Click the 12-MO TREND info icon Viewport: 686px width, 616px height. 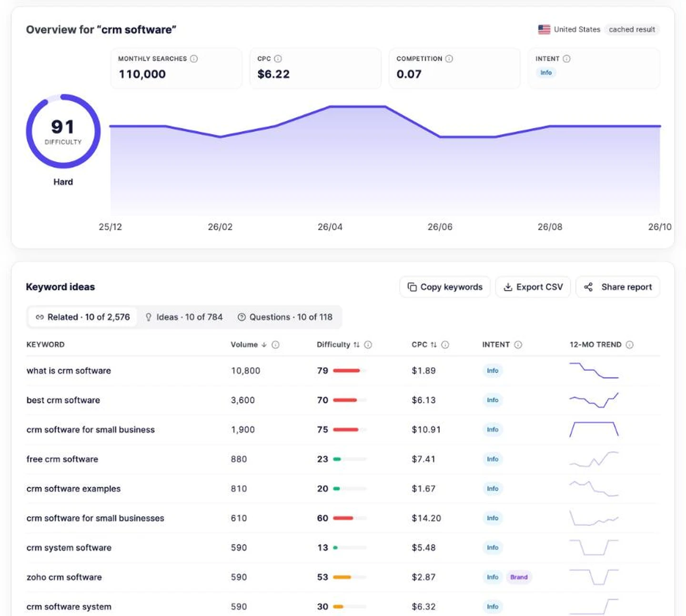pos(630,345)
